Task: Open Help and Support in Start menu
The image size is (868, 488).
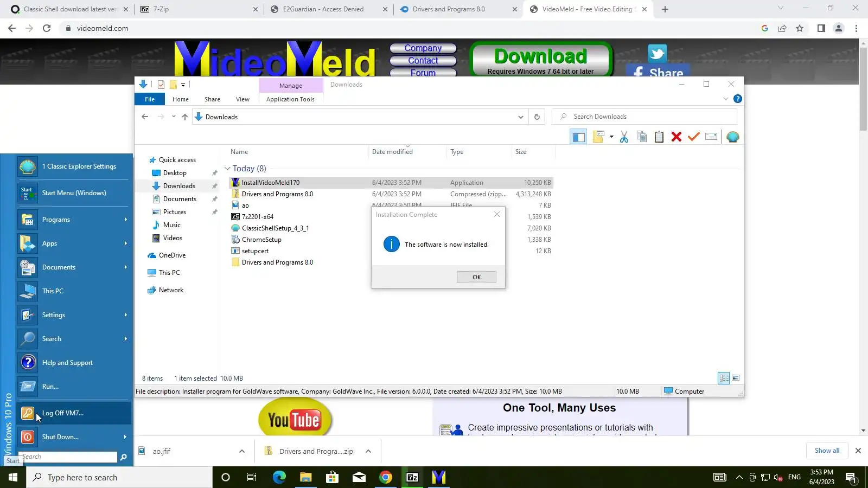Action: pos(74,363)
